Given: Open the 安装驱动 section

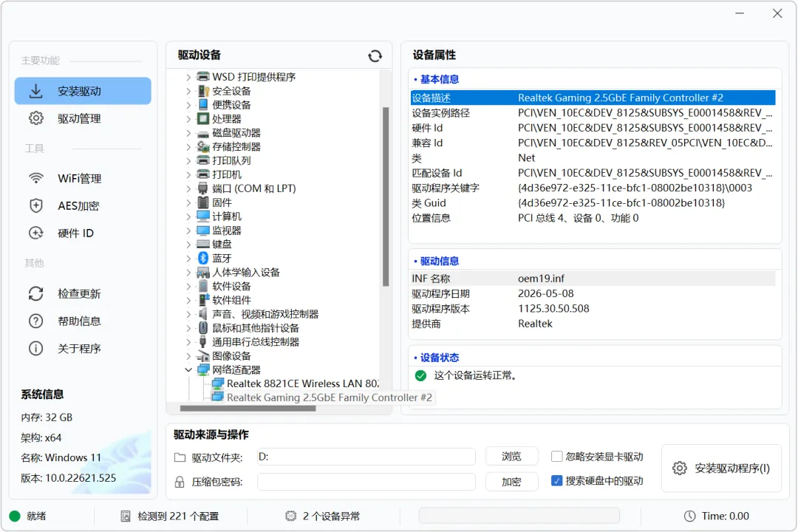Looking at the screenshot, I should click(x=83, y=91).
